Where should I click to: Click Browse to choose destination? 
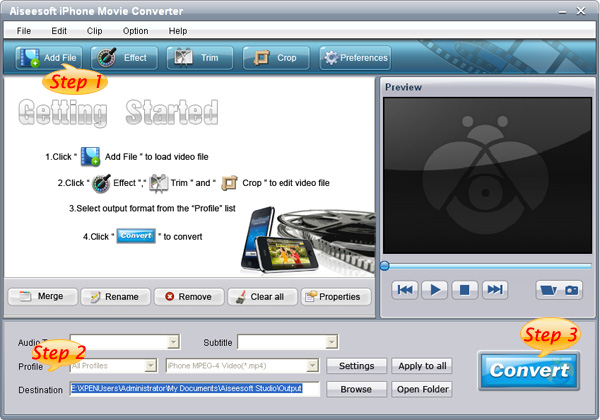(356, 389)
